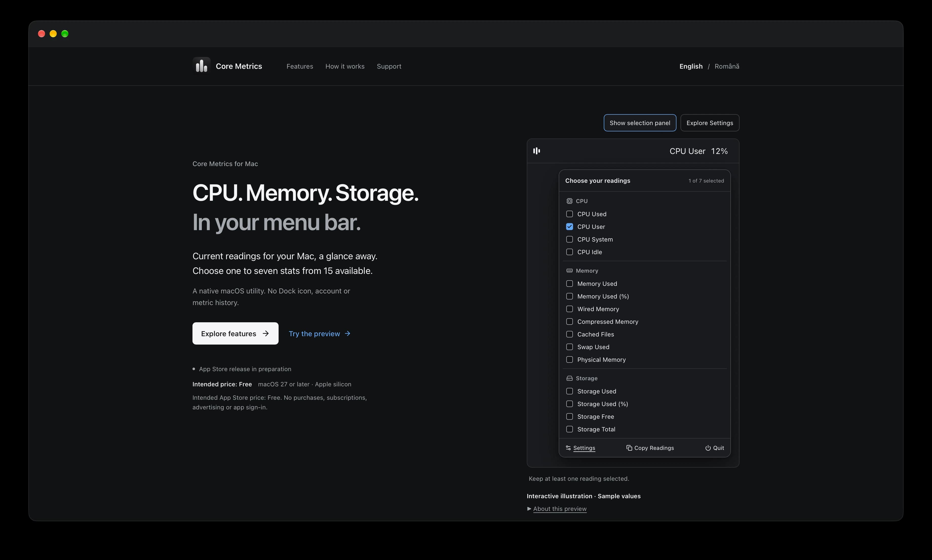Click the Copy Readings button label

pyautogui.click(x=654, y=448)
